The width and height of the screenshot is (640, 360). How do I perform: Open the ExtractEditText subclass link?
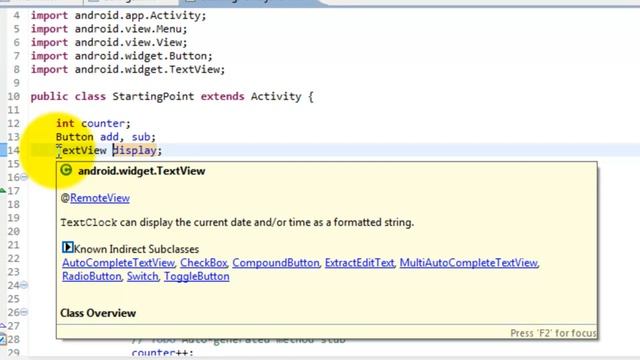(x=360, y=263)
